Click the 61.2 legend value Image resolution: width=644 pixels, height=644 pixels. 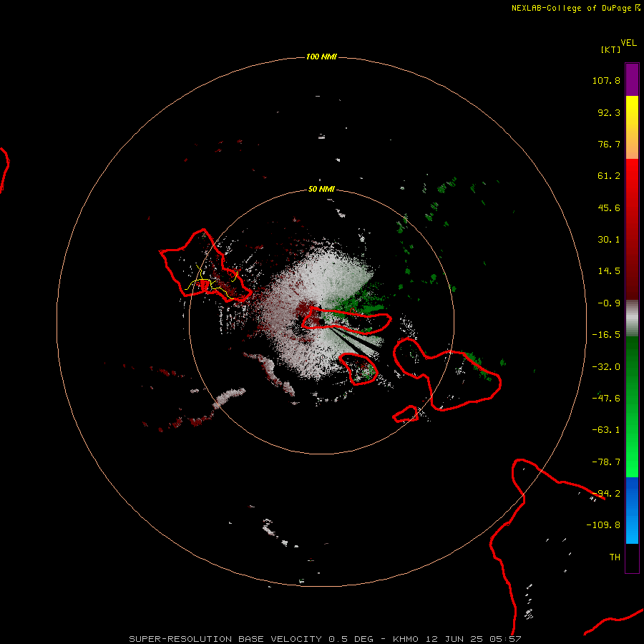pyautogui.click(x=609, y=176)
